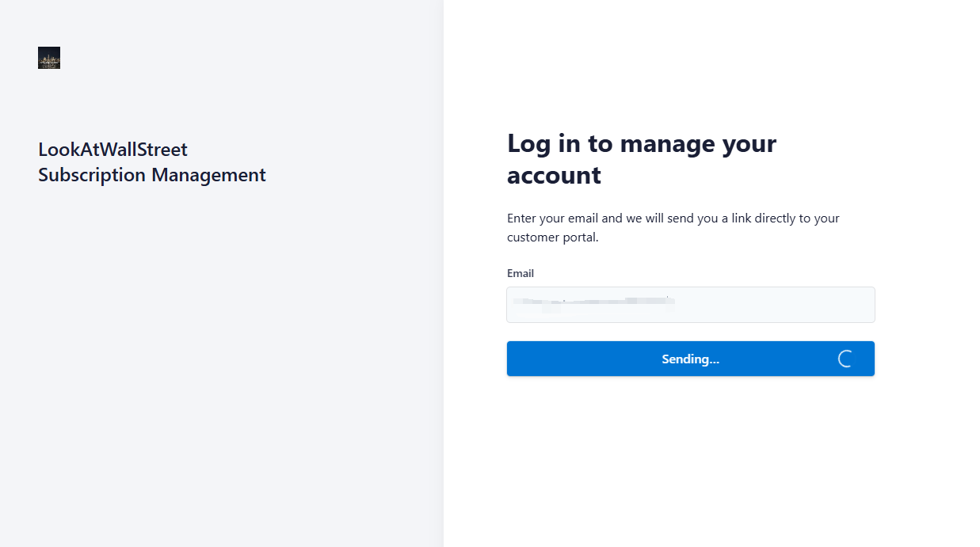
Task: Click the blurred email address text
Action: click(594, 302)
